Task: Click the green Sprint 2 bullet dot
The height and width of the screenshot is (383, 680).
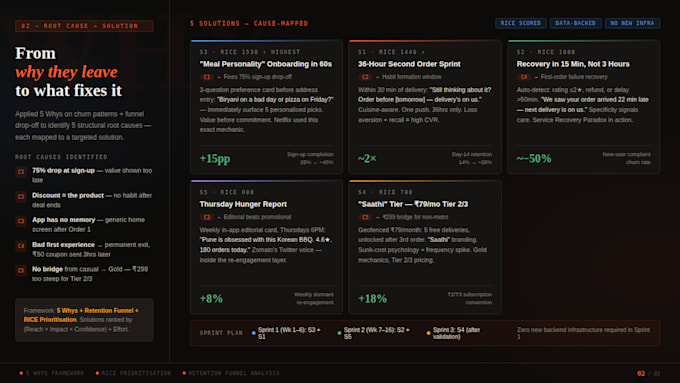Action: tap(339, 333)
